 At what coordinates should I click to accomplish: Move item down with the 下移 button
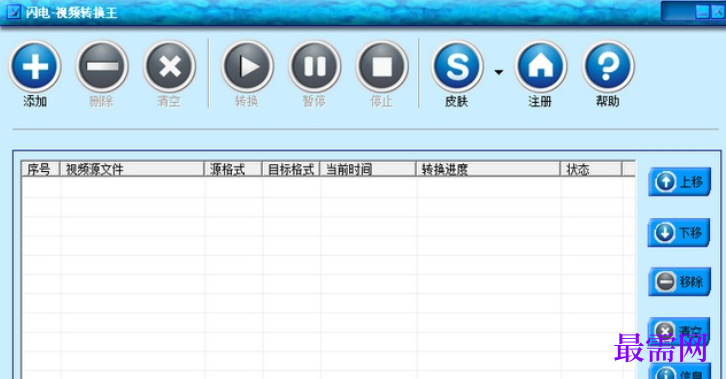point(679,232)
